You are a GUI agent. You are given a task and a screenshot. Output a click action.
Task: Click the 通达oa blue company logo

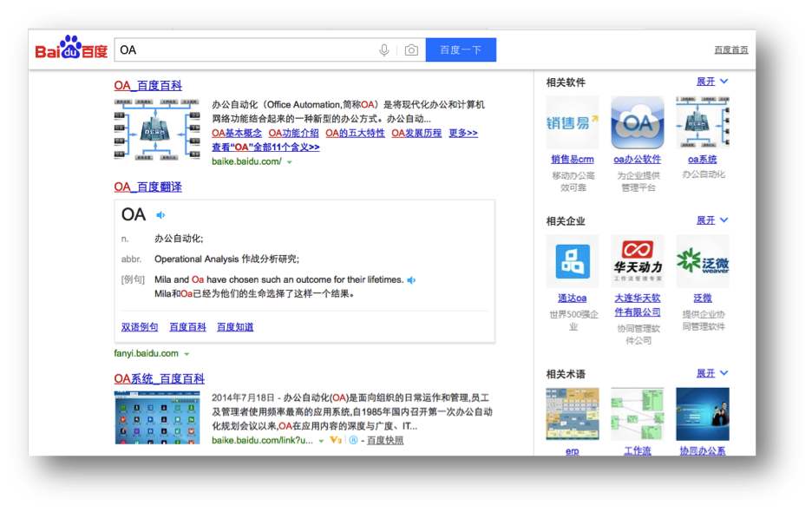[573, 261]
